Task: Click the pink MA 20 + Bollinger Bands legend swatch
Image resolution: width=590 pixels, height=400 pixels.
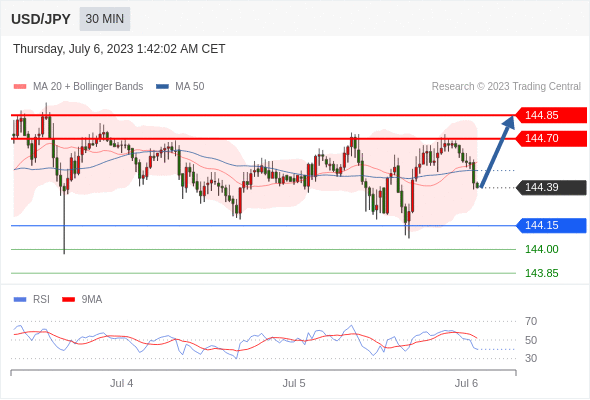Action: 20,87
